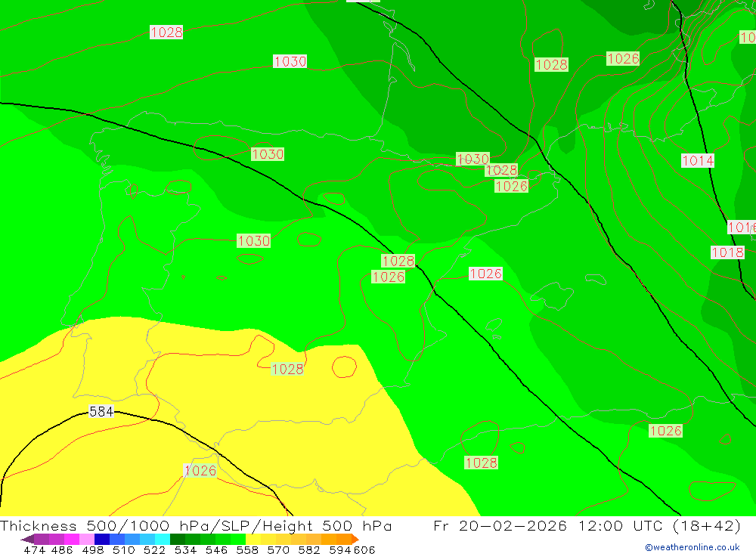Image resolution: width=756 pixels, height=554 pixels.
Task: Click the 594 legend value
Action: click(x=339, y=549)
